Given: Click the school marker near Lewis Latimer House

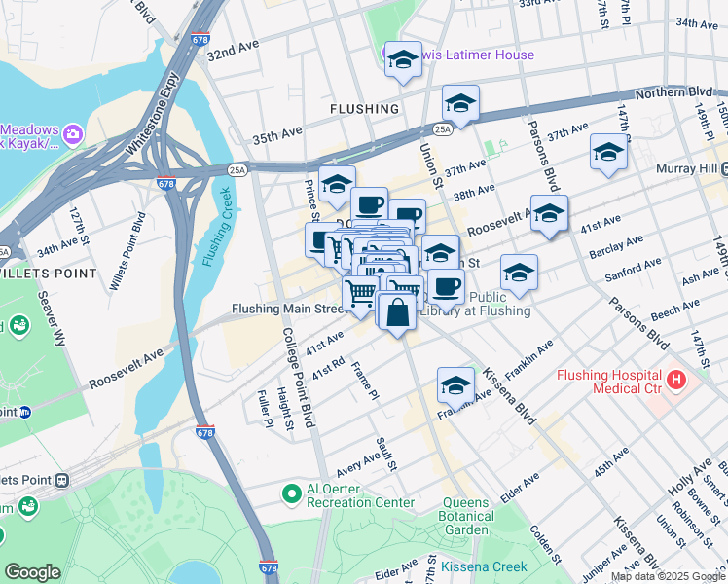Looking at the screenshot, I should tap(403, 60).
